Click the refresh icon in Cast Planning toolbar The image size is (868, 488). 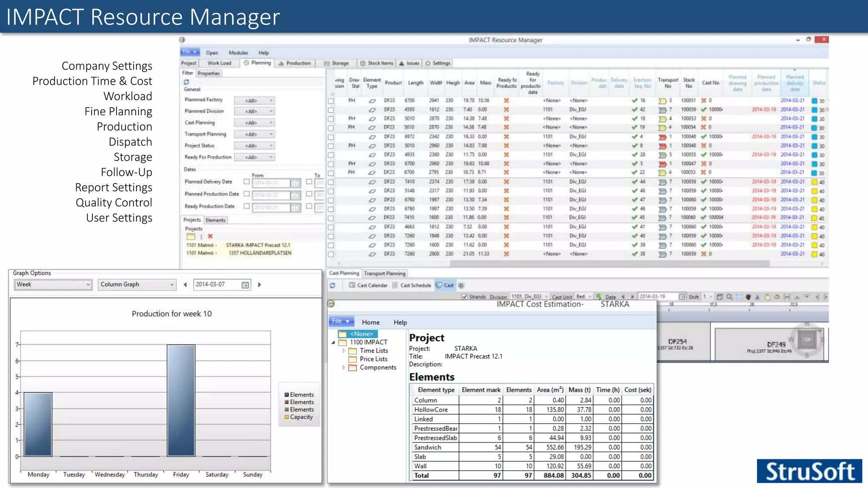[333, 286]
